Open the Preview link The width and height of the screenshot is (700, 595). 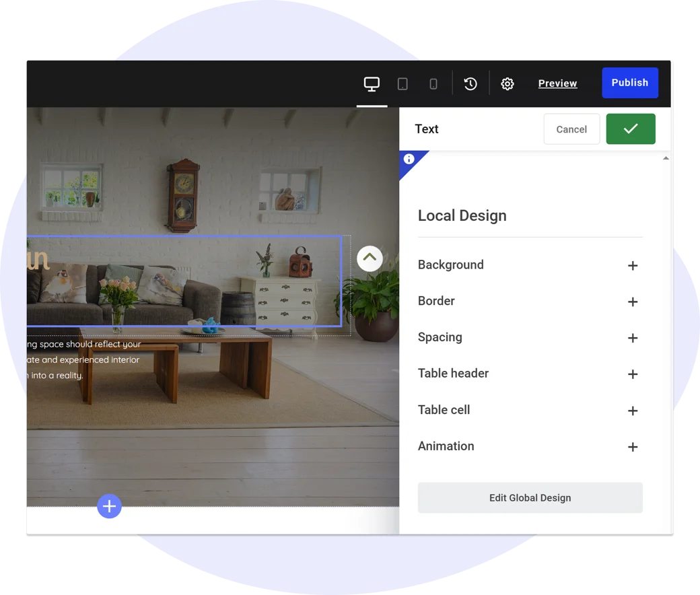coord(557,83)
